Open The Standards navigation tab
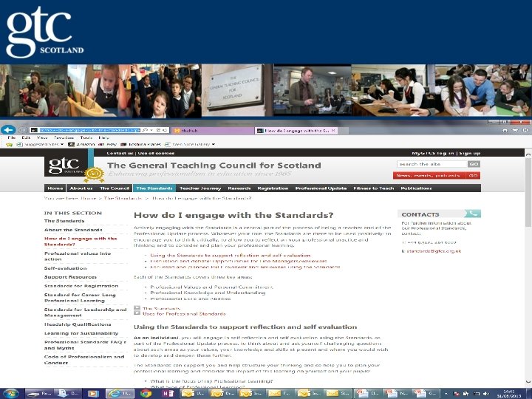Screen dimensions: 532x399 coord(154,188)
